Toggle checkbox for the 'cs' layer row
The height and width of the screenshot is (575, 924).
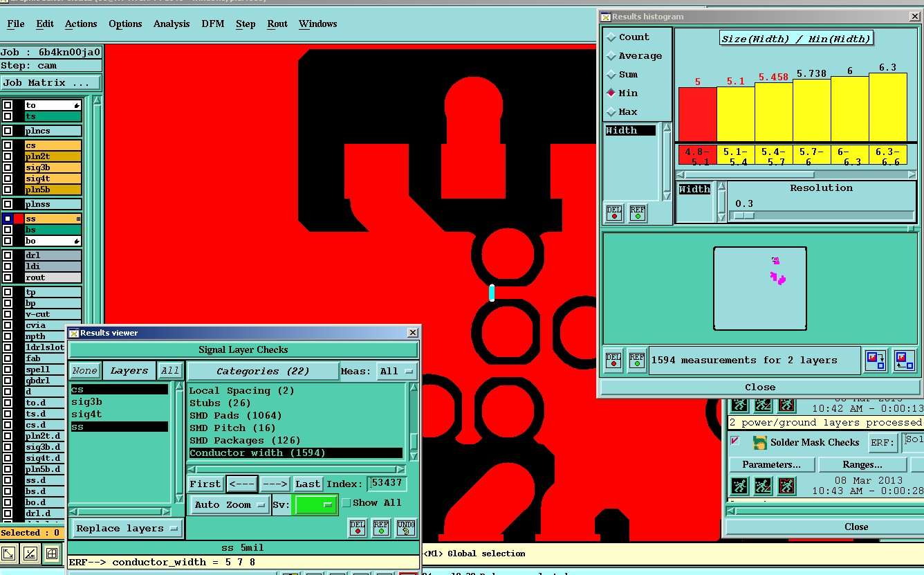coord(8,145)
